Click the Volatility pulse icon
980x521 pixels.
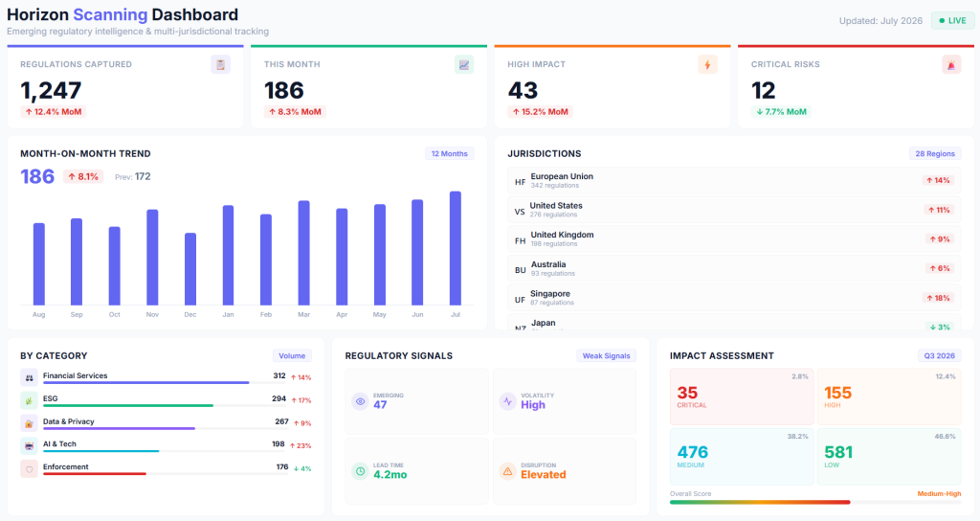pos(507,401)
